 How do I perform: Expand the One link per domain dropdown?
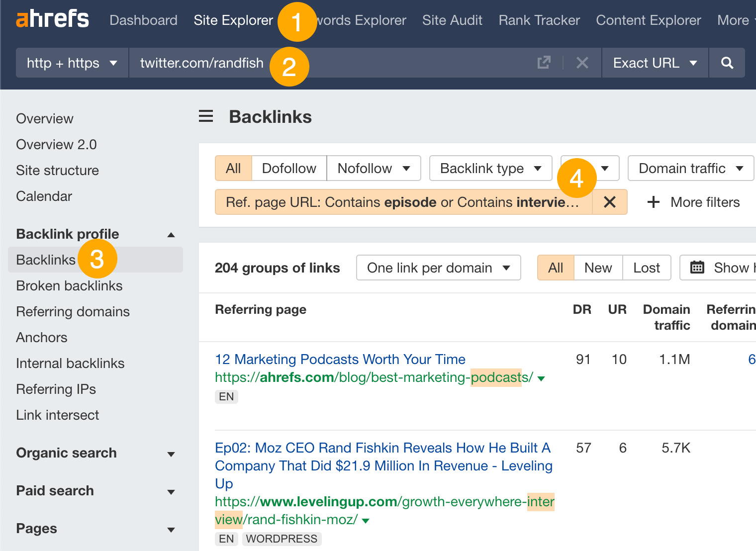pos(438,268)
